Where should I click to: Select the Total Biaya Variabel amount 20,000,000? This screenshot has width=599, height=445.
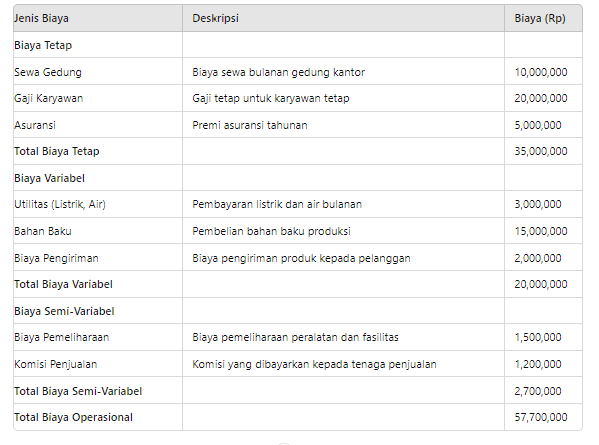coord(541,284)
